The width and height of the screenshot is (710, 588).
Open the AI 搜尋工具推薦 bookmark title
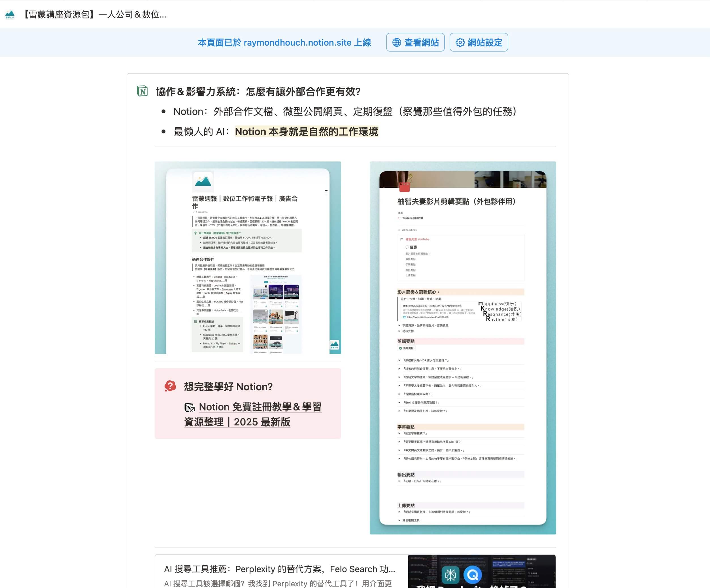tap(280, 569)
